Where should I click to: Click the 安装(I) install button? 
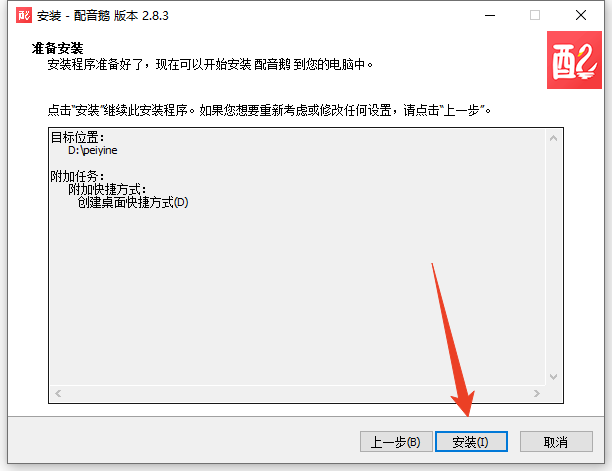pyautogui.click(x=471, y=442)
